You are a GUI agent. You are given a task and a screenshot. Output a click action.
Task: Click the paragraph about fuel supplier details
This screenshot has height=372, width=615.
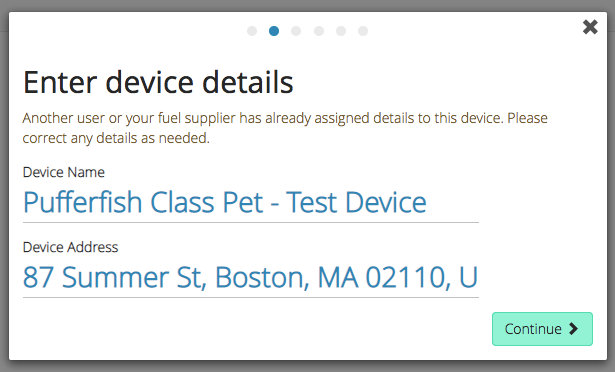click(285, 128)
